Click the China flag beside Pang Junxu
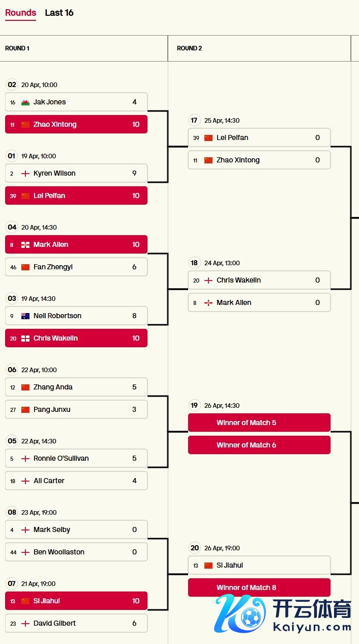 tap(25, 410)
